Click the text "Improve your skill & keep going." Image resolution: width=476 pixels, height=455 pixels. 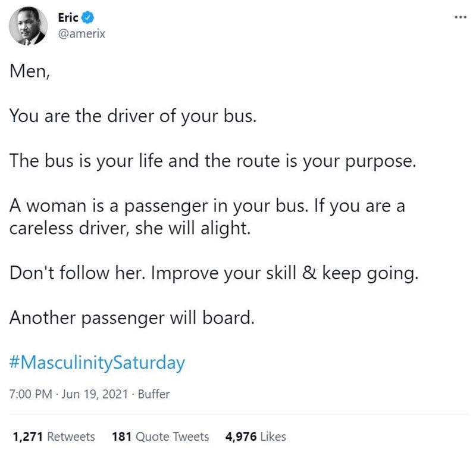(x=284, y=273)
